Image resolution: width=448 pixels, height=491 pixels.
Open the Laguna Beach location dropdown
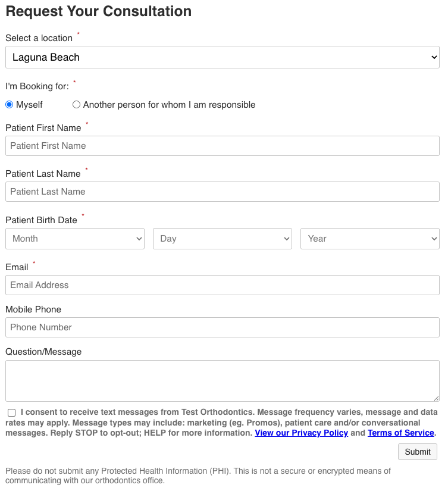(222, 57)
